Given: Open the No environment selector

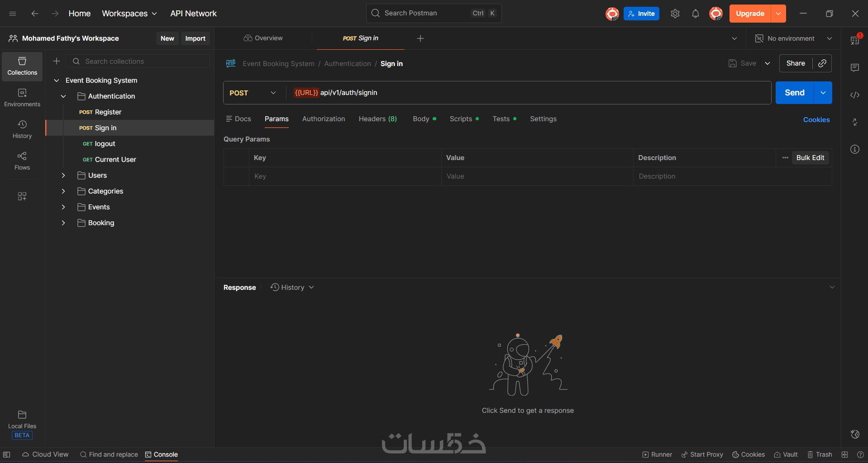Looking at the screenshot, I should point(794,38).
